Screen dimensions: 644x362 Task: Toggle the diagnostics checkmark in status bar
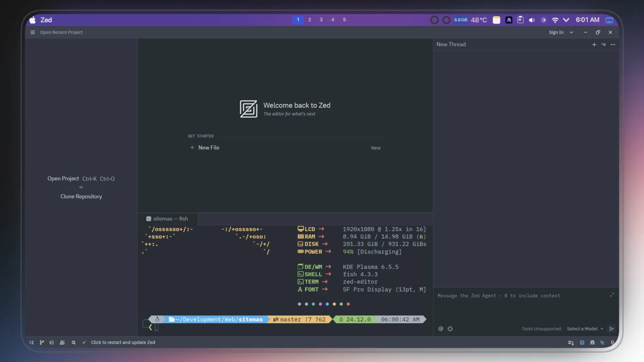84,343
